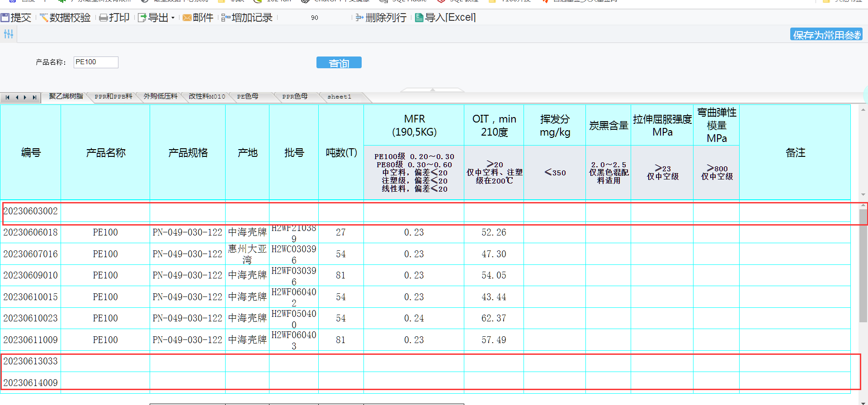The width and height of the screenshot is (868, 405).
Task: Click OIT value 52.26 cell
Action: [494, 232]
